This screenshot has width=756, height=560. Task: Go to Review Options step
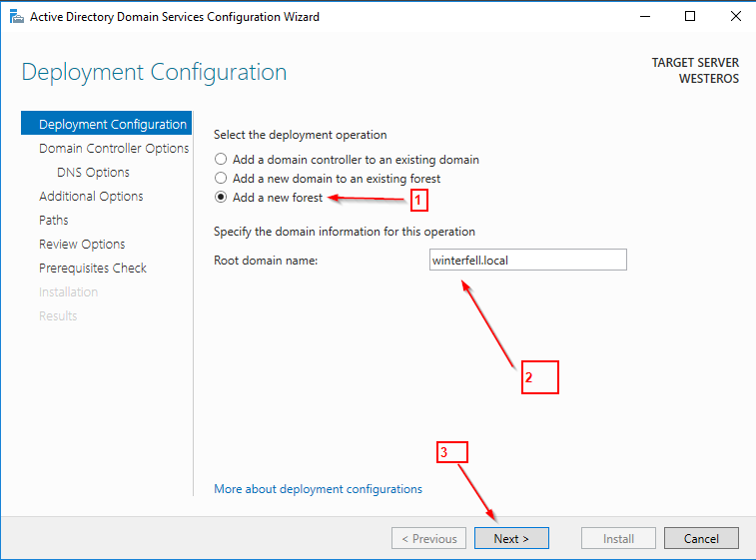82,245
